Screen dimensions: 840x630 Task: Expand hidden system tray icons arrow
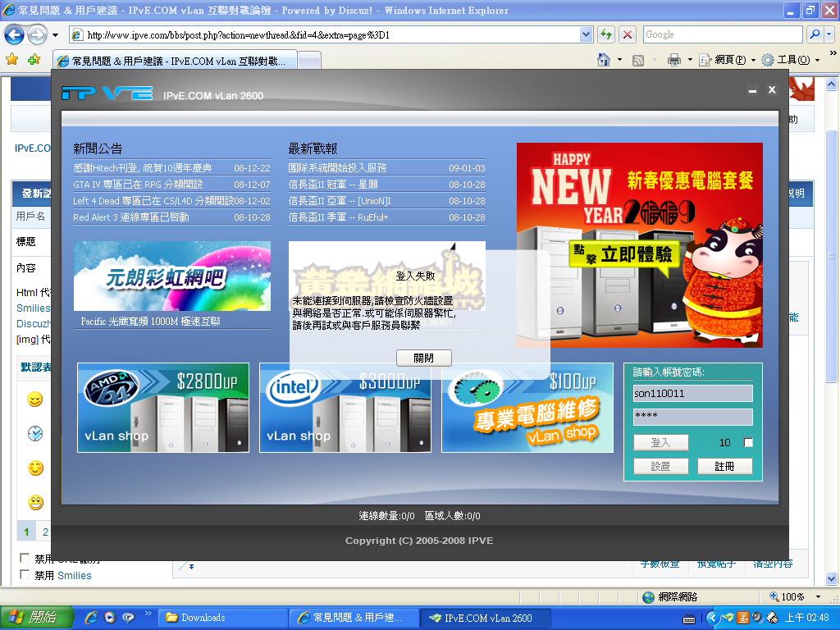pyautogui.click(x=713, y=618)
